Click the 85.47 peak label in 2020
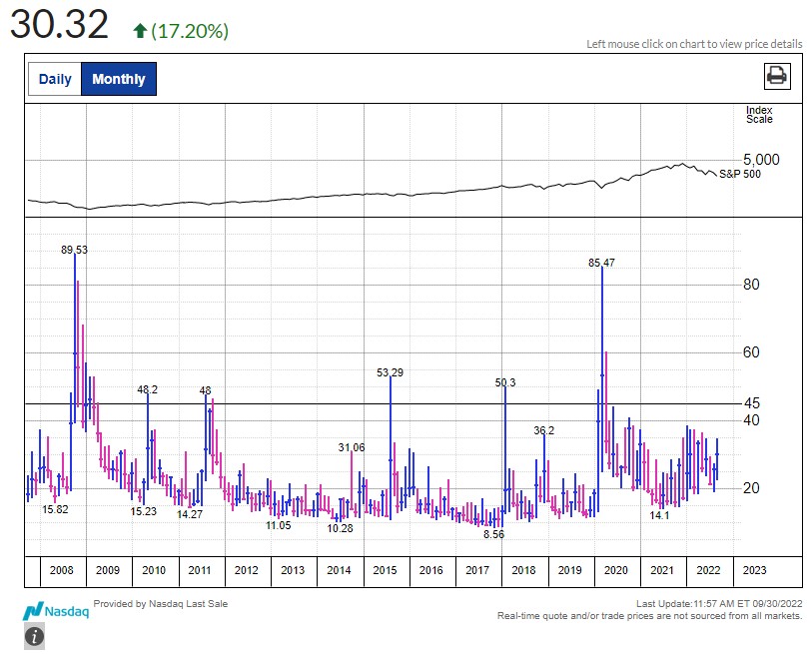The image size is (812, 654). [601, 263]
